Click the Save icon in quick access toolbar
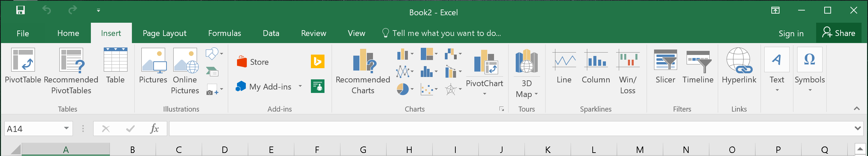The width and height of the screenshot is (868, 156). pos(20,10)
